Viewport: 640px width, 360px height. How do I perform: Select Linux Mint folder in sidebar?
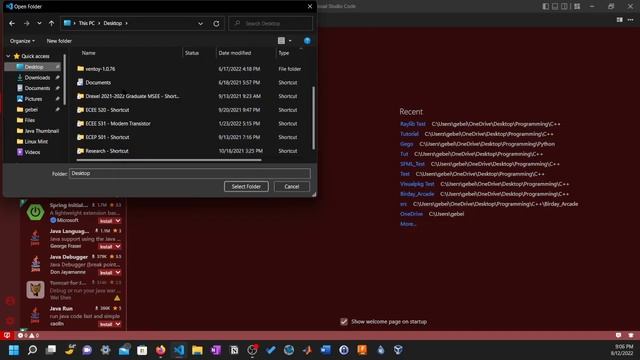click(36, 142)
